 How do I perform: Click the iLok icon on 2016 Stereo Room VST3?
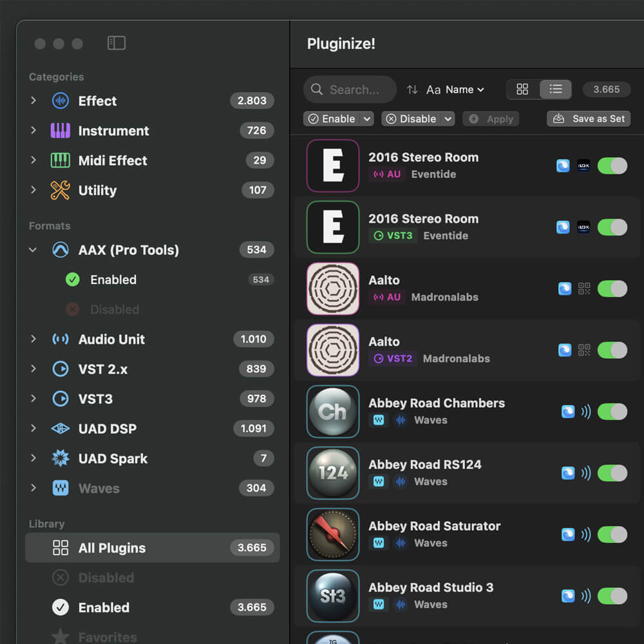[583, 227]
